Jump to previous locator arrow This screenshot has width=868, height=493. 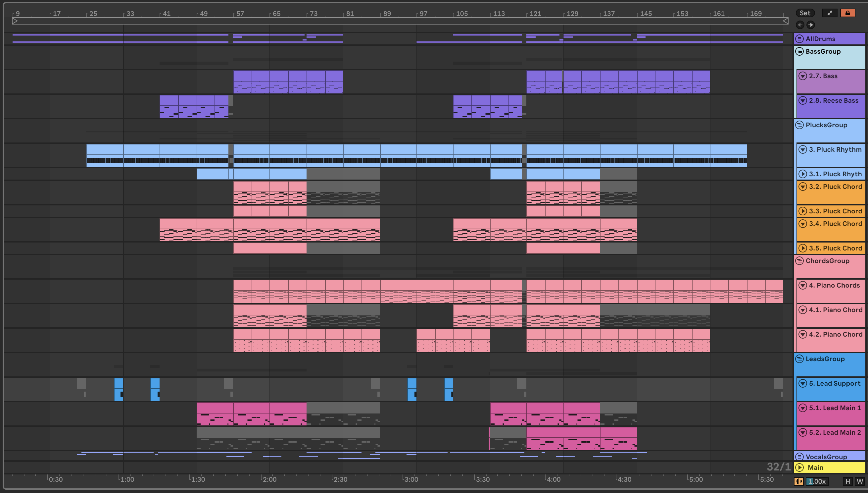tap(800, 25)
